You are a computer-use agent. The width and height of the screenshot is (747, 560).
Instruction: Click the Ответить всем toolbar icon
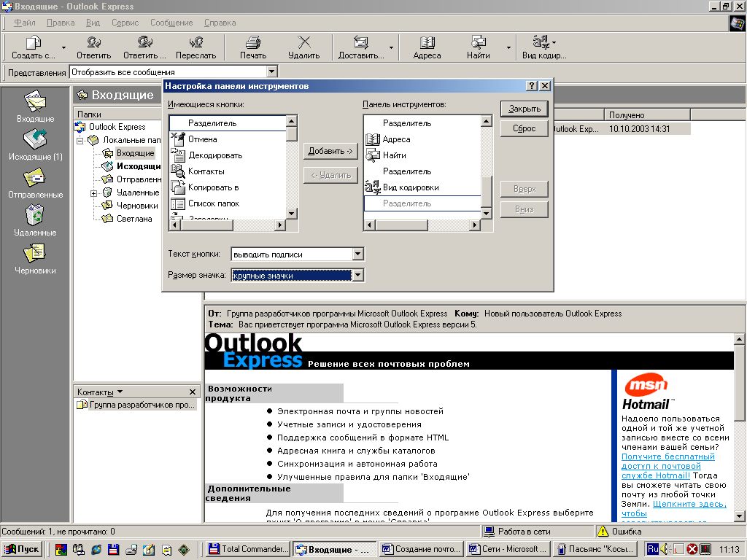(x=145, y=42)
